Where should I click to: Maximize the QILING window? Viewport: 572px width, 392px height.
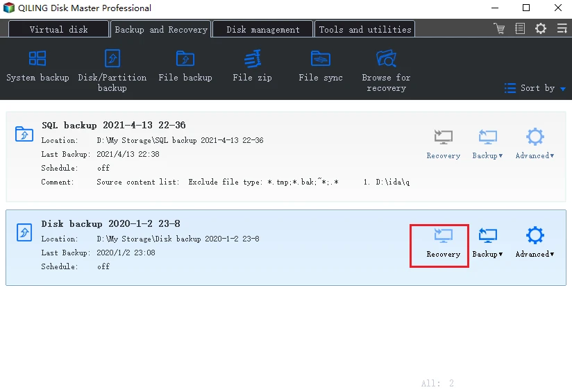(x=526, y=8)
